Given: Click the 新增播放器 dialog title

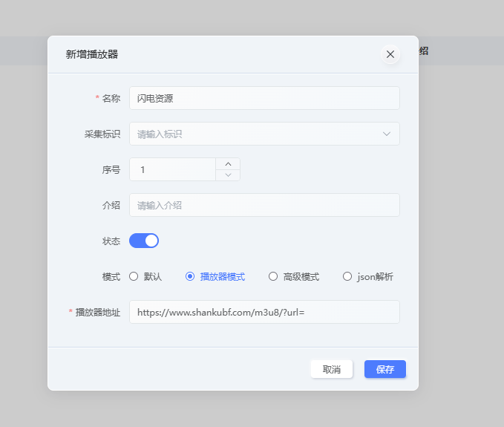Looking at the screenshot, I should tap(92, 54).
